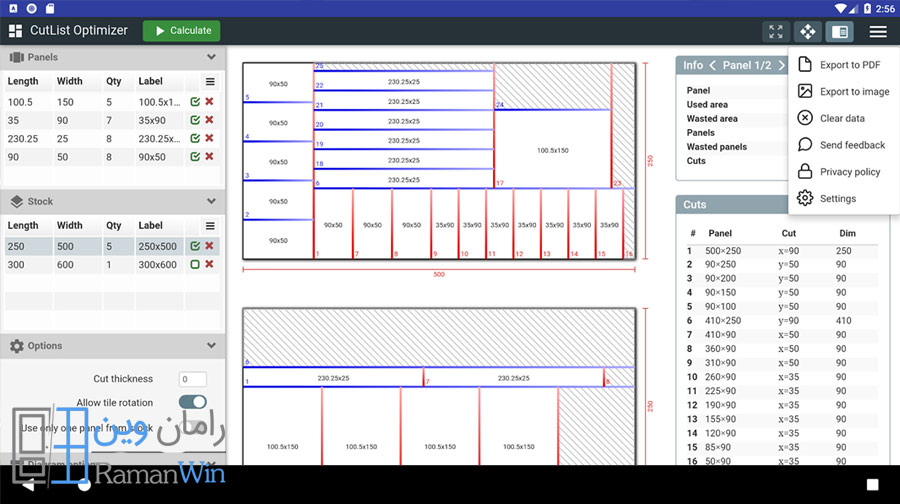Click the green Calculate button
This screenshot has width=900, height=504.
[181, 31]
